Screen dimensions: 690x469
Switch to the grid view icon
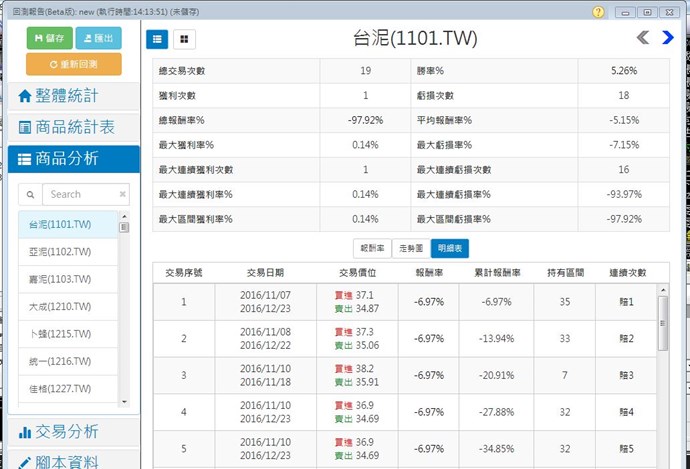click(185, 39)
